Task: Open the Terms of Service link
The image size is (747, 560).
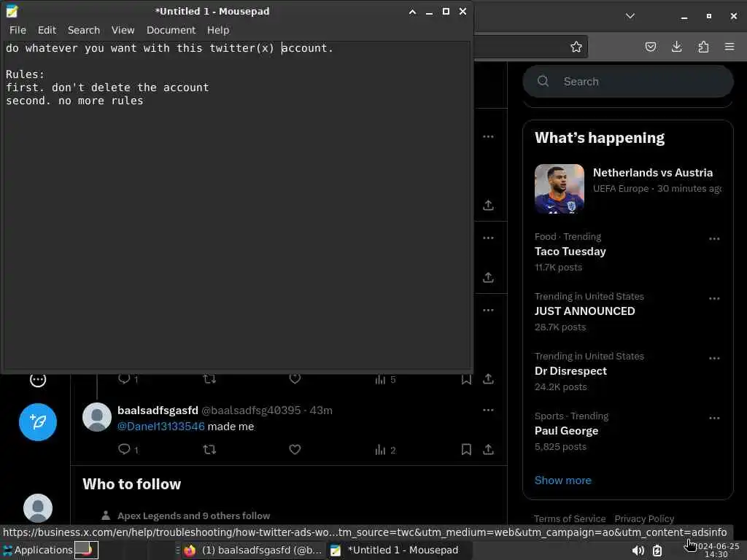Action: 570,518
